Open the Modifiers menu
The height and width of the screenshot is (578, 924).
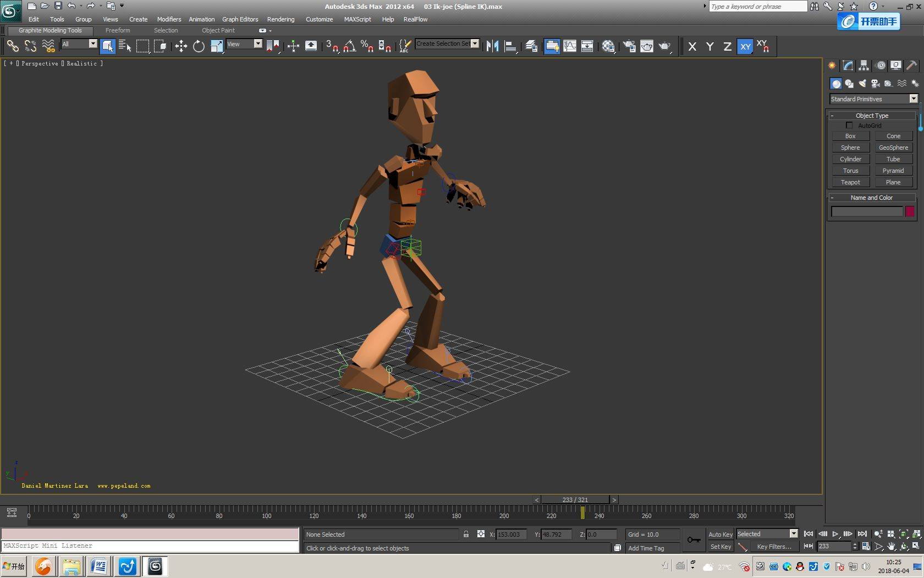(169, 19)
